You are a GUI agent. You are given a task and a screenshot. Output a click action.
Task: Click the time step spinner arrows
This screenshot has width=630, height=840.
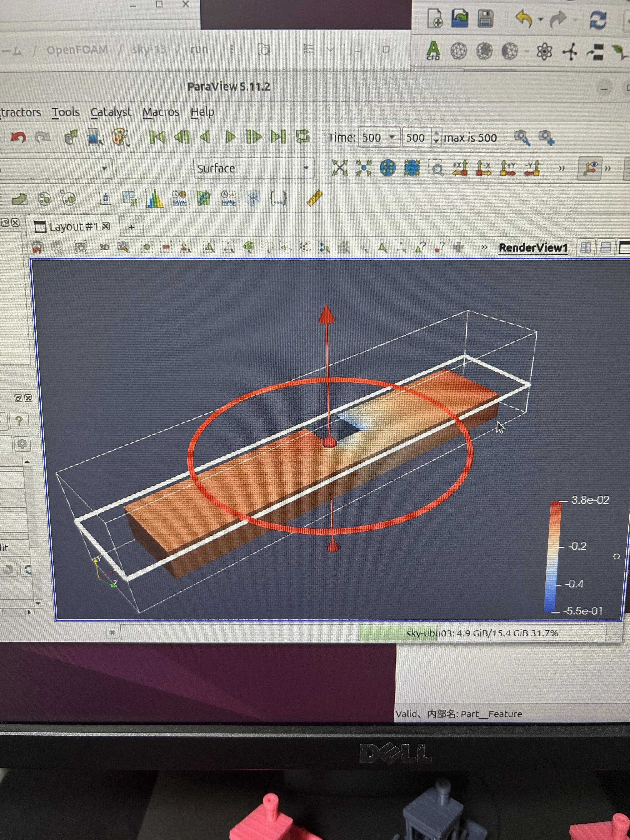coord(436,137)
